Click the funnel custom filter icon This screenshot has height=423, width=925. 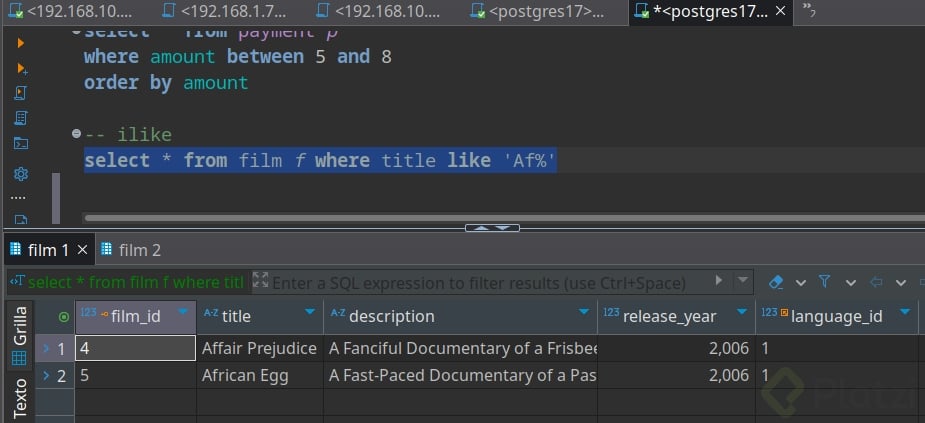825,282
